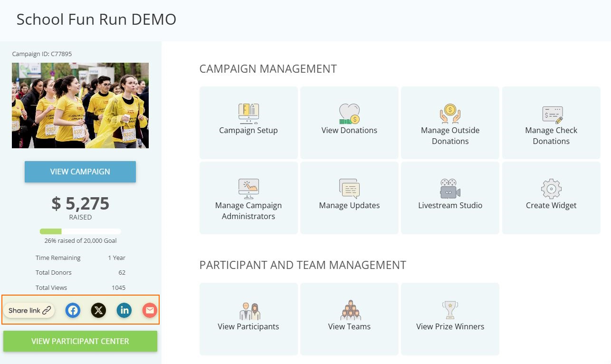Click the total views value 1045

[118, 287]
